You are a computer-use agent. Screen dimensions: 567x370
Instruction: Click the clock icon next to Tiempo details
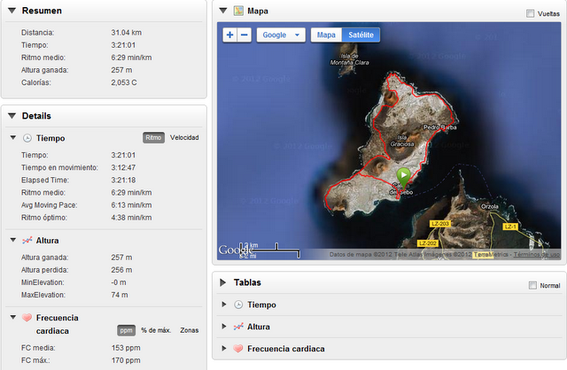[27, 138]
